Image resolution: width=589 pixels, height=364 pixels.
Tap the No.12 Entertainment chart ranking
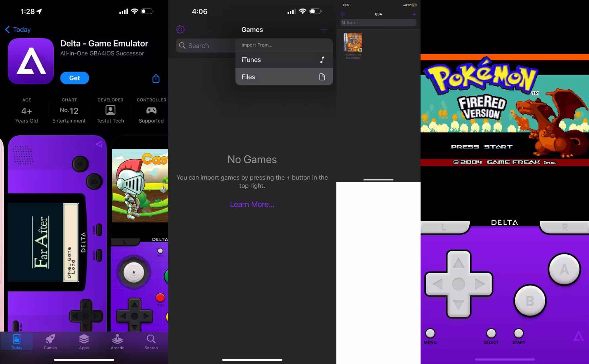[69, 111]
